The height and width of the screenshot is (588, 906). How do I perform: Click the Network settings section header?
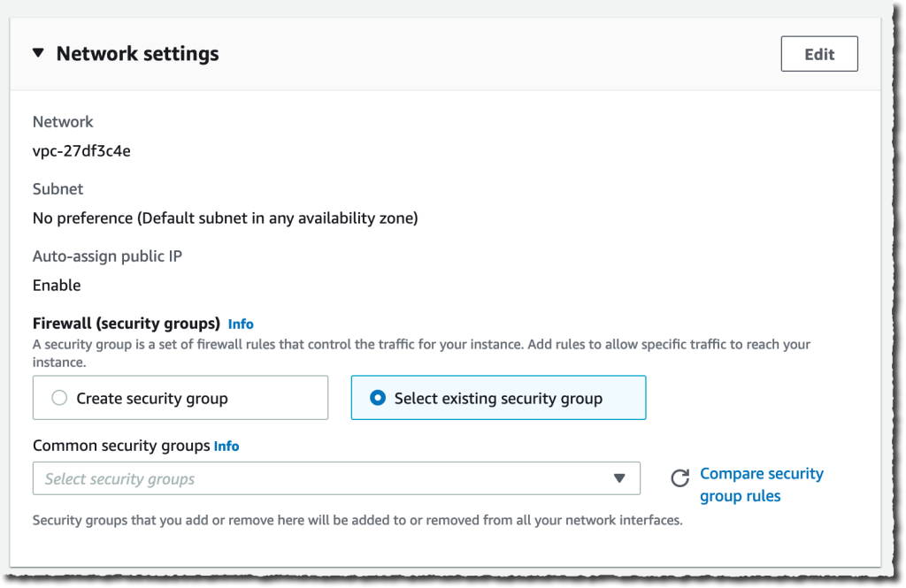pyautogui.click(x=137, y=53)
